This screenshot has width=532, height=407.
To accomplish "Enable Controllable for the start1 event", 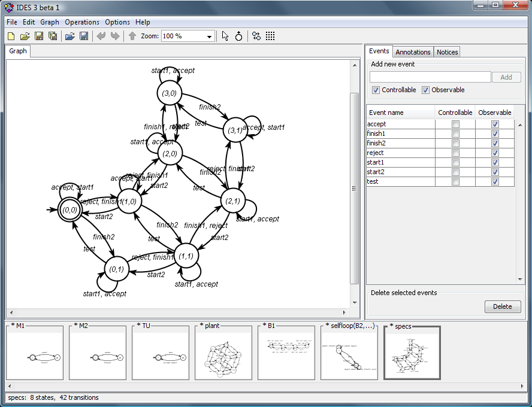I will click(456, 162).
